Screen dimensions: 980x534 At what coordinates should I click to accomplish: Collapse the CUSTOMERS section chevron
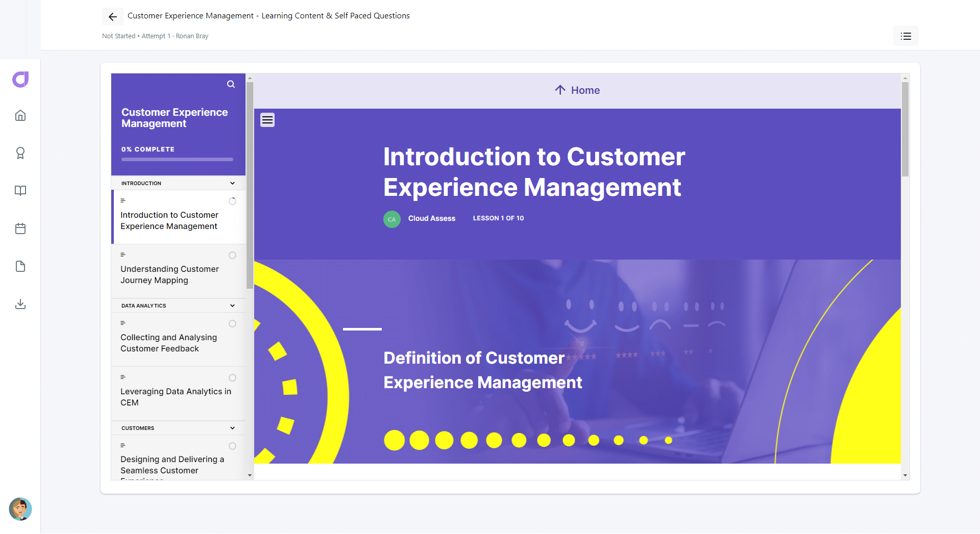tap(232, 428)
